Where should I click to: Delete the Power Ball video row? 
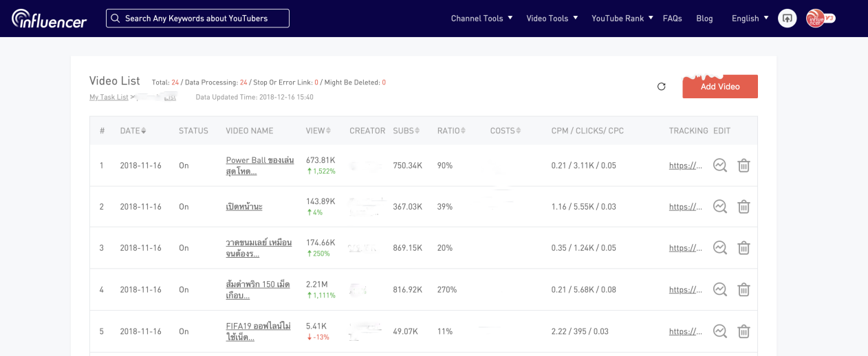tap(744, 166)
